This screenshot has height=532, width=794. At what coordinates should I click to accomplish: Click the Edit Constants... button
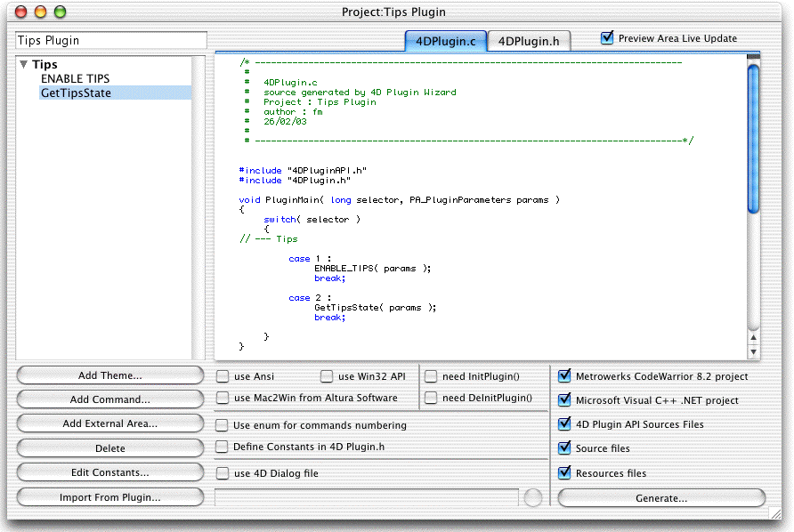coord(110,472)
